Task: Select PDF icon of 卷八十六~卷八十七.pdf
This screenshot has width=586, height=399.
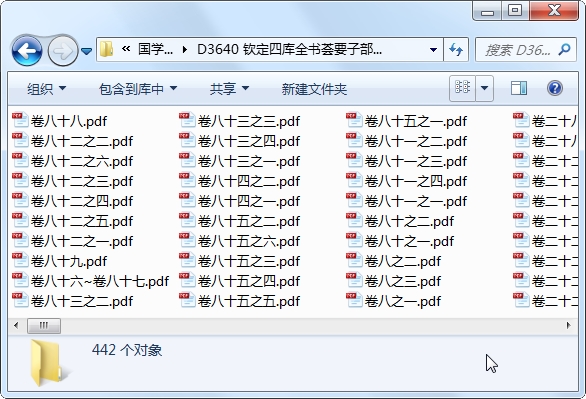Action: [20, 281]
